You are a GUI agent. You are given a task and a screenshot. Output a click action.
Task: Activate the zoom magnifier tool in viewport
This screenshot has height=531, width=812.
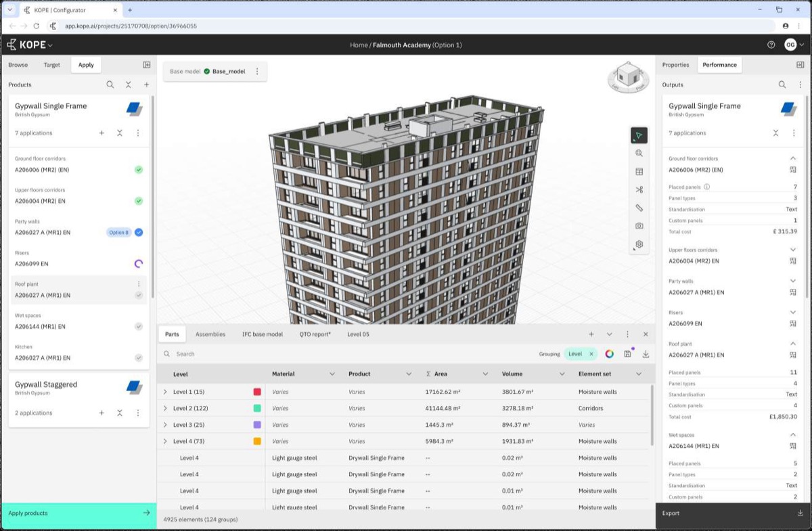tap(639, 154)
